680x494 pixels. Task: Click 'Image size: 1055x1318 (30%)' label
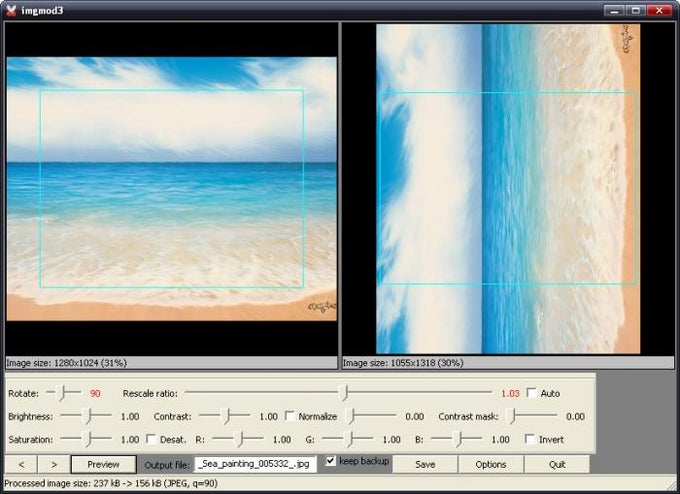[x=403, y=363]
